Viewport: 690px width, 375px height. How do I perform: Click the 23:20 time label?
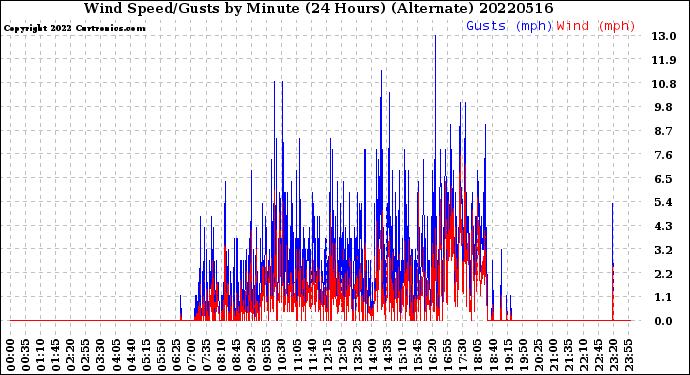coord(613,355)
